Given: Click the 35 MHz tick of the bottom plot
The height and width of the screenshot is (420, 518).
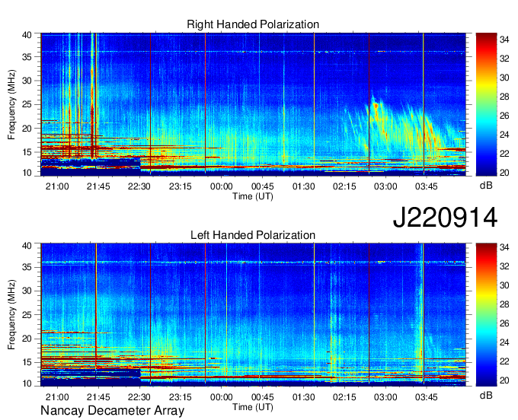Looking at the screenshot, I should [x=27, y=267].
